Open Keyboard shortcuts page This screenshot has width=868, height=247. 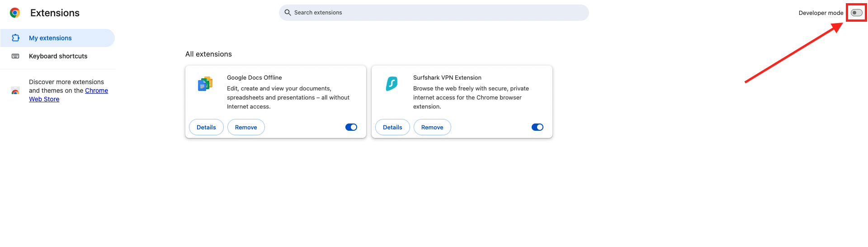[x=58, y=56]
